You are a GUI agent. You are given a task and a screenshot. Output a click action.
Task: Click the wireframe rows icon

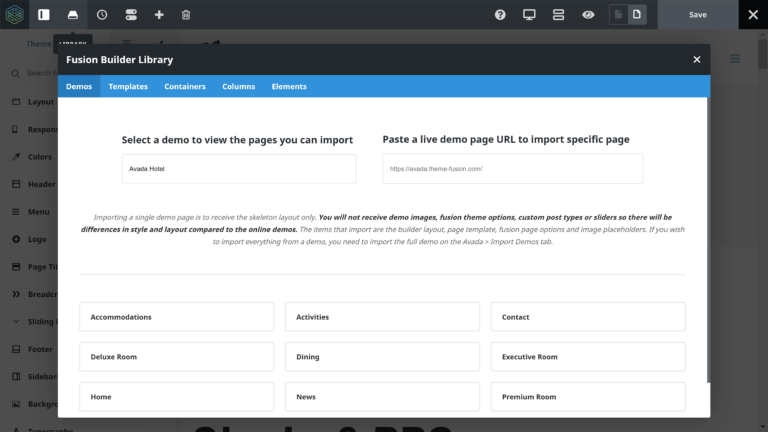(558, 15)
